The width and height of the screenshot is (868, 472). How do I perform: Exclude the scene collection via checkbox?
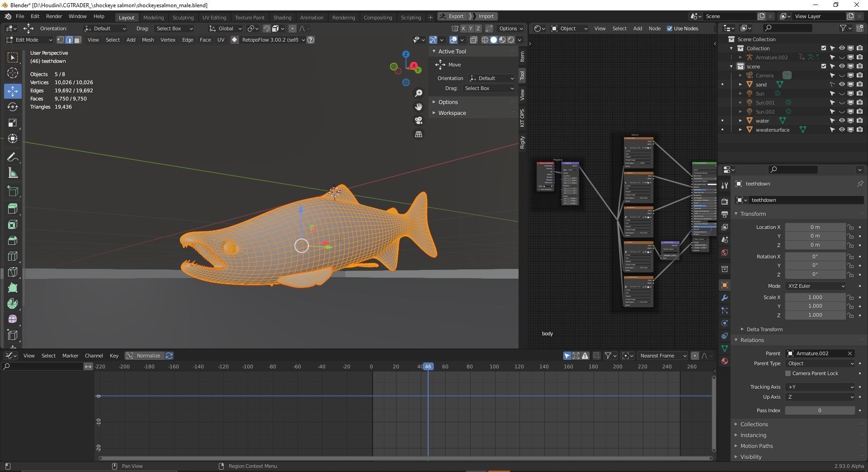(823, 67)
